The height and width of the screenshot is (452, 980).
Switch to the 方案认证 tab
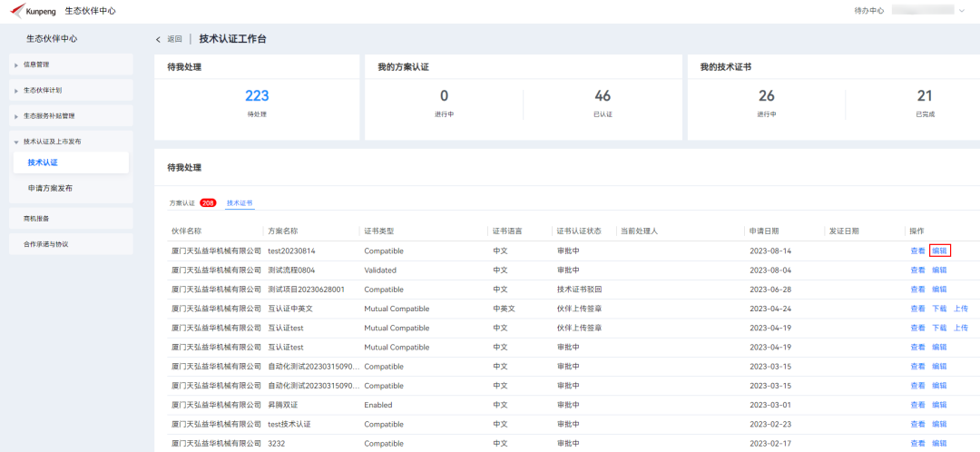[x=182, y=203]
